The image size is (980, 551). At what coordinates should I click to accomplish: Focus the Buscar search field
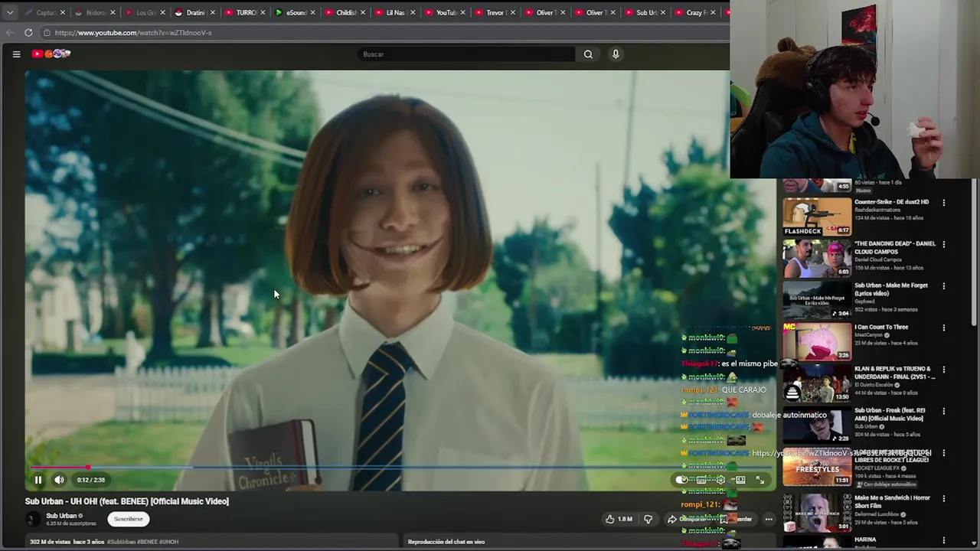tap(465, 54)
